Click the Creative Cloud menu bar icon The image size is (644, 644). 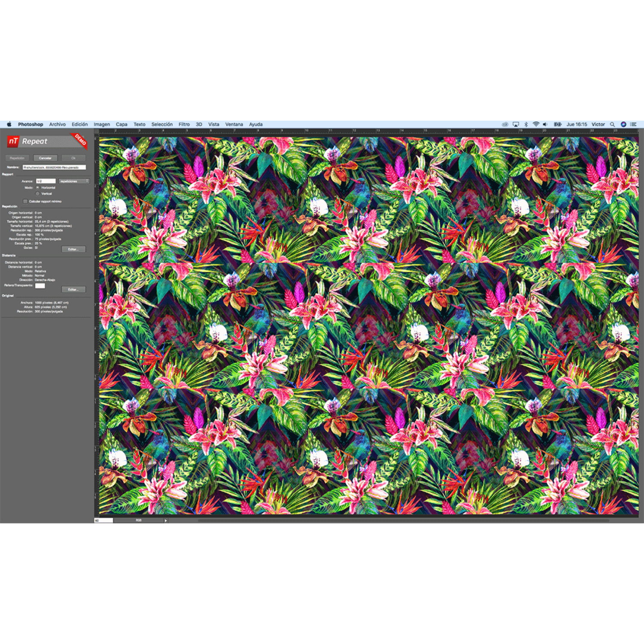click(505, 125)
